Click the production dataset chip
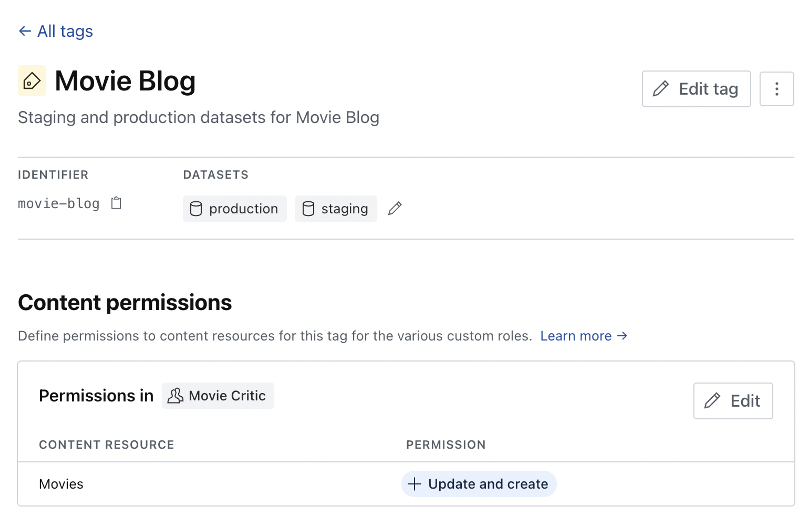 click(235, 209)
